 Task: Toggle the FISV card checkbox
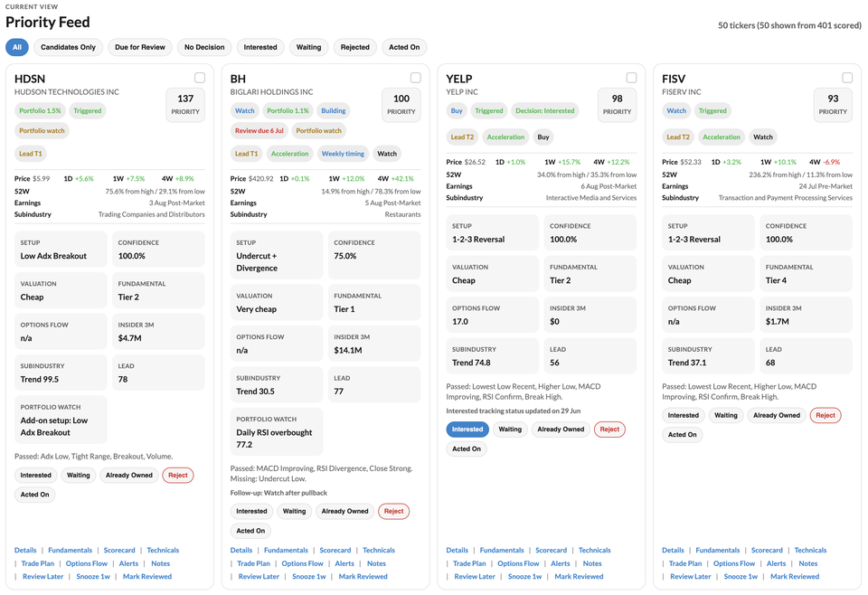click(x=847, y=78)
